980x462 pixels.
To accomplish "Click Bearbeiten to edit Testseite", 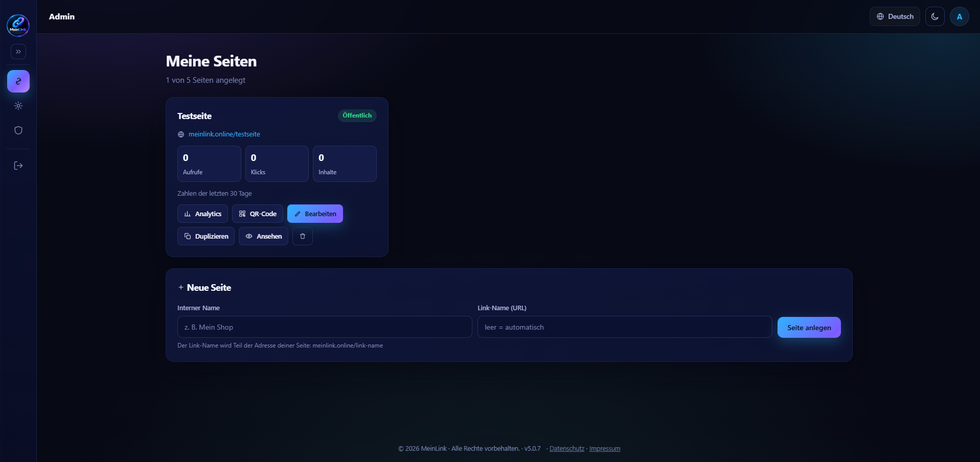I will (x=315, y=214).
